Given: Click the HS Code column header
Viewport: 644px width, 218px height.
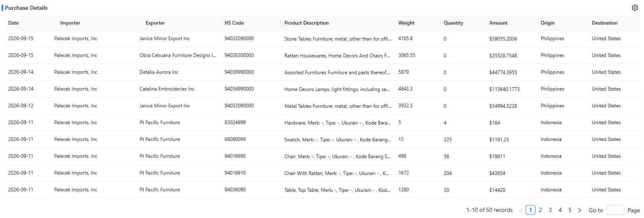Looking at the screenshot, I should click(x=234, y=23).
